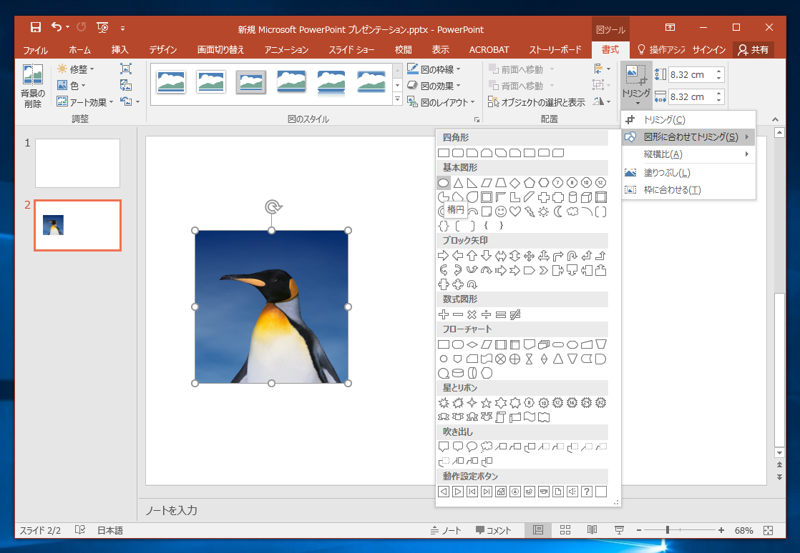Select the plus sign in equation shapes
The height and width of the screenshot is (553, 800).
pyautogui.click(x=444, y=314)
